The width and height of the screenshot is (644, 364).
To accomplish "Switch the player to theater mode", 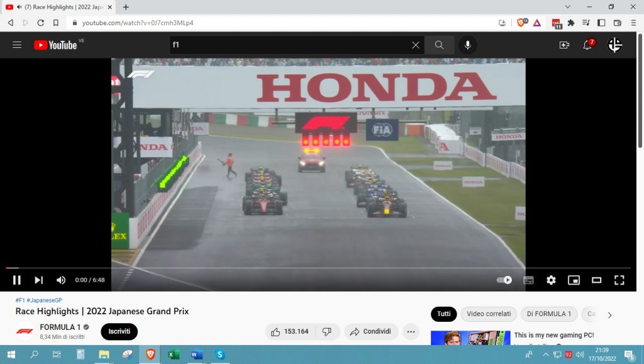I will (x=596, y=280).
